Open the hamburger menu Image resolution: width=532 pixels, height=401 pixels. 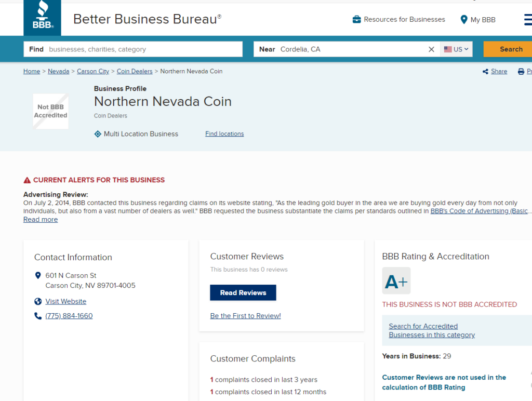click(x=528, y=19)
